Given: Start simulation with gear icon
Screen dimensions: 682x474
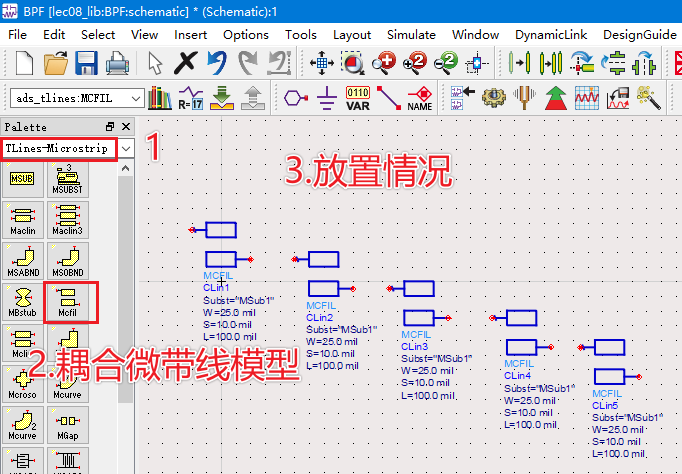Looking at the screenshot, I should click(494, 98).
